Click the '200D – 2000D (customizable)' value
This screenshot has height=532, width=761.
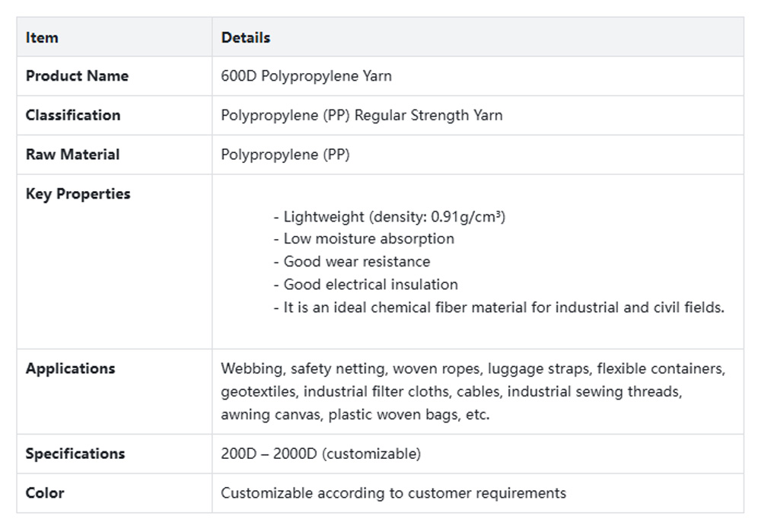(x=320, y=454)
